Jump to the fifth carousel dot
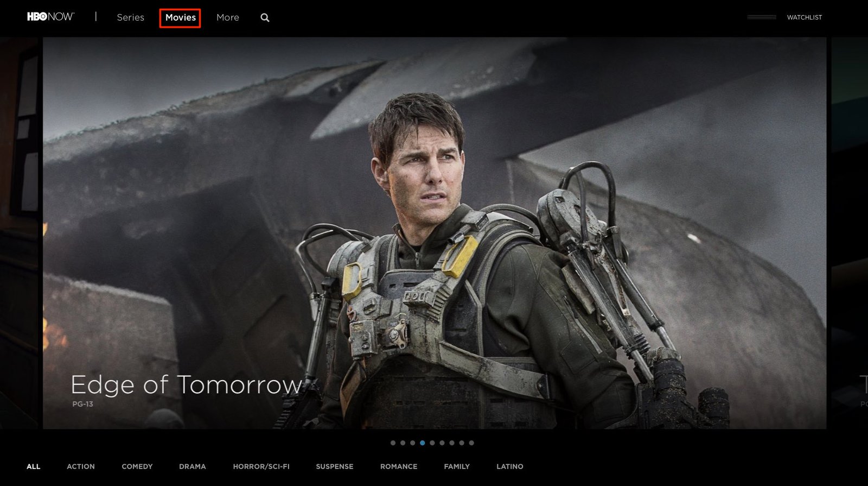The image size is (868, 486). pyautogui.click(x=432, y=443)
